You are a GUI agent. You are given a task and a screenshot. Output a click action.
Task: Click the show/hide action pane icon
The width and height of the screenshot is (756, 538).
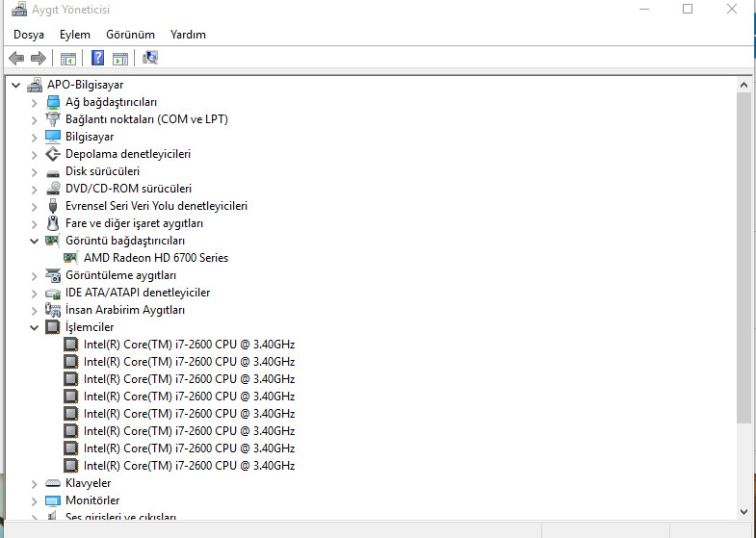[120, 59]
